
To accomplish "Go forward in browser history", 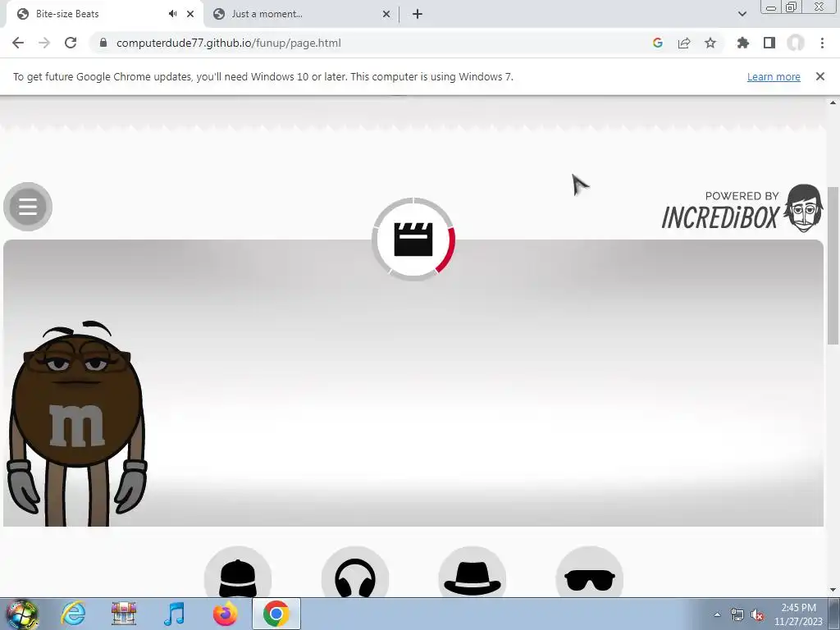I will click(44, 43).
